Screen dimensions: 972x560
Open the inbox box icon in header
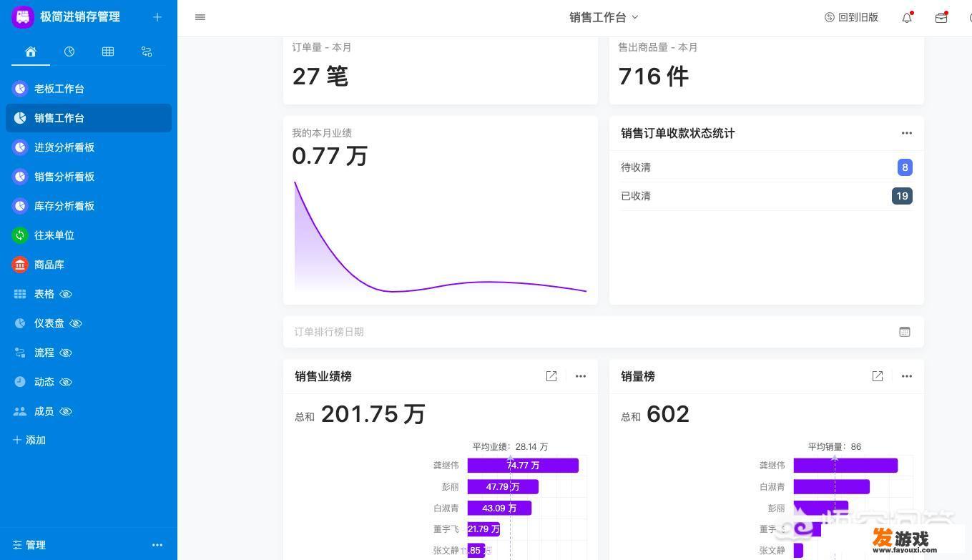coord(941,17)
